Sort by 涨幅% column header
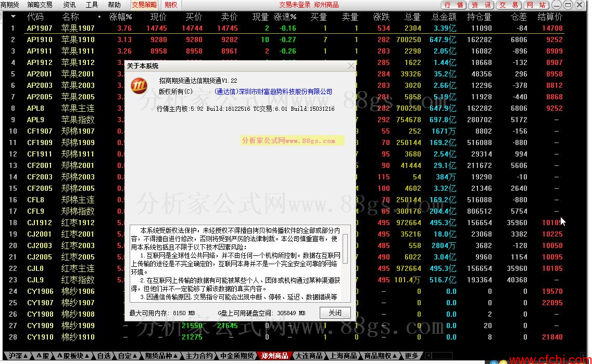Screen dimensions: 592x364 coord(120,17)
